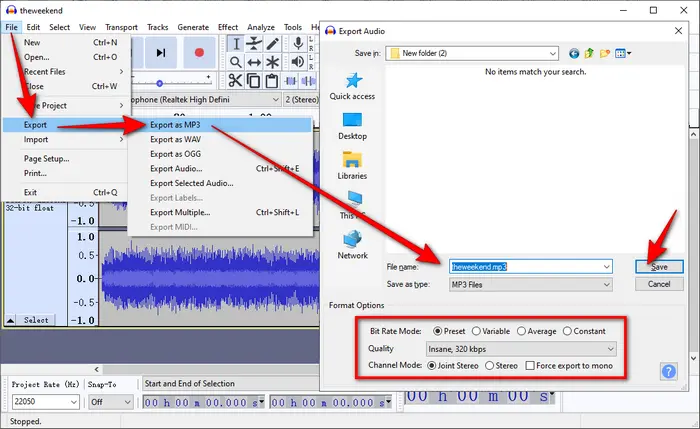700x429 pixels.
Task: Open the Snap-To dropdown
Action: coord(110,402)
